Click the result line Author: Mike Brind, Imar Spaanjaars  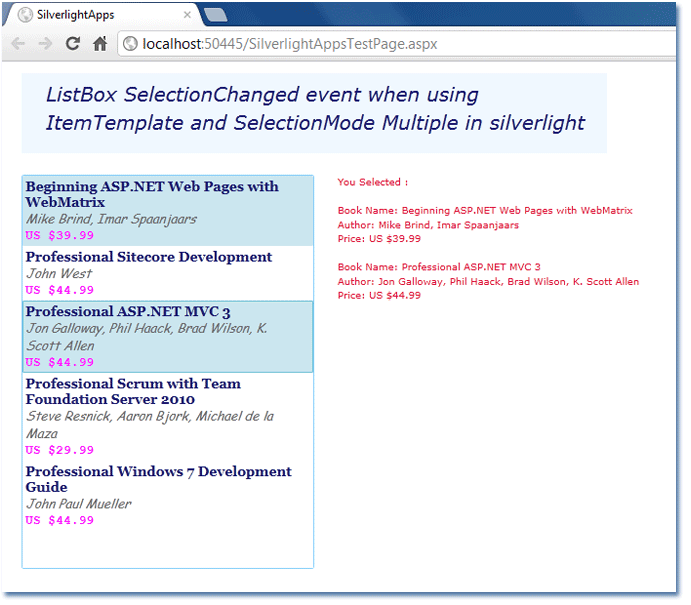click(x=428, y=225)
